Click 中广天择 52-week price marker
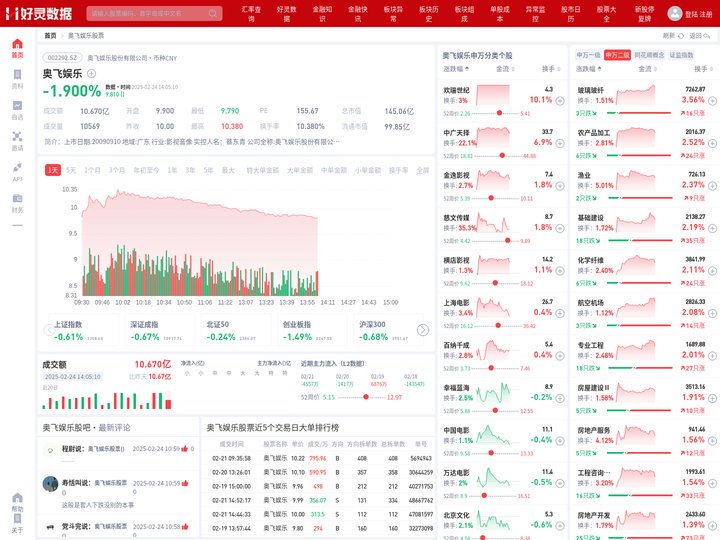 point(502,156)
